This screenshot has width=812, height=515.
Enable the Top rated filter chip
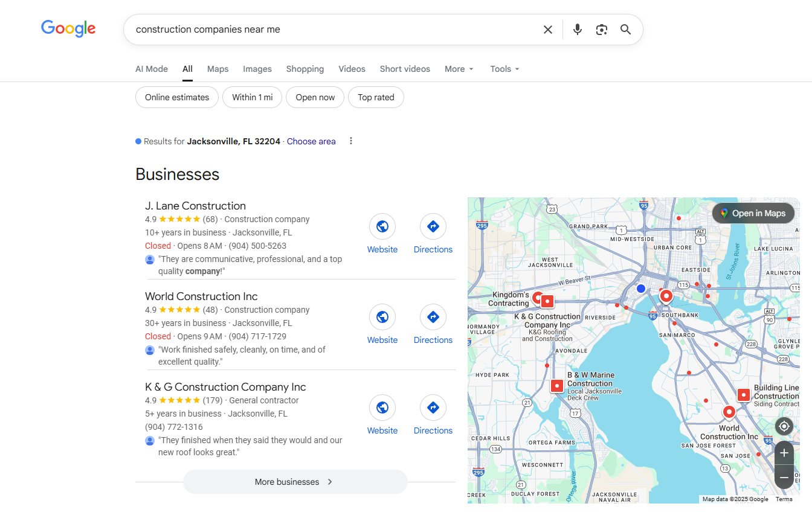coord(376,97)
